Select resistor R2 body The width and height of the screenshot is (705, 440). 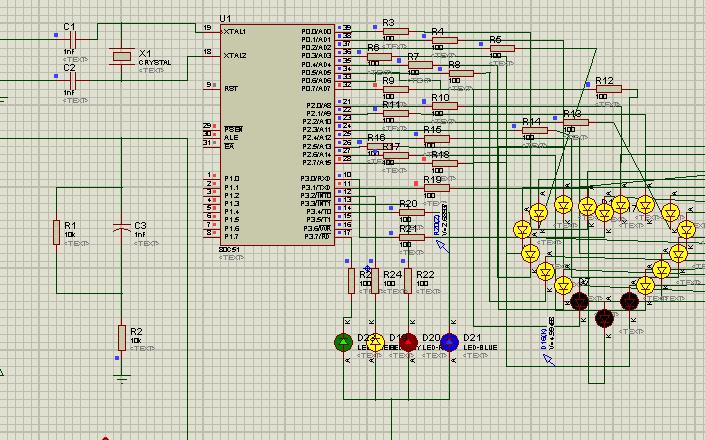coord(122,338)
